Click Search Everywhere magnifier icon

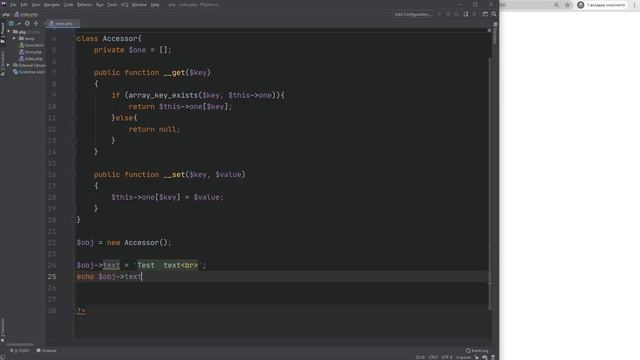pos(494,14)
